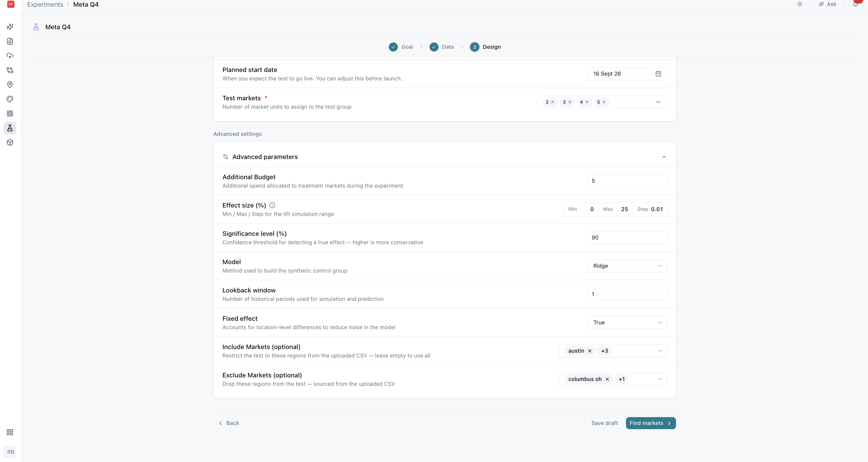Screen dimensions: 868x462
Task: Open the location pin sidebar icon
Action: [x=10, y=85]
